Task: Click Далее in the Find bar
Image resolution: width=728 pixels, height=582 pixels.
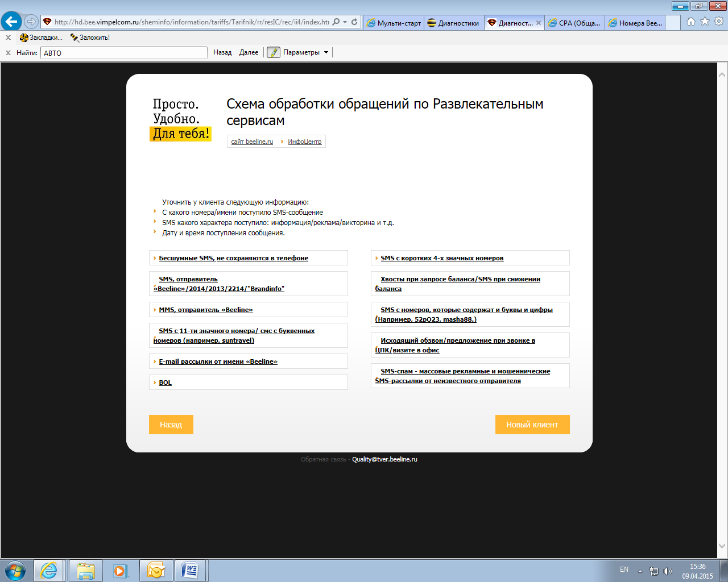Action: 249,52
